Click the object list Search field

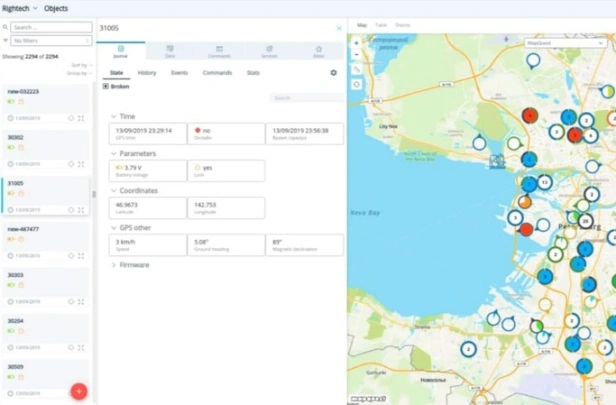[51, 27]
